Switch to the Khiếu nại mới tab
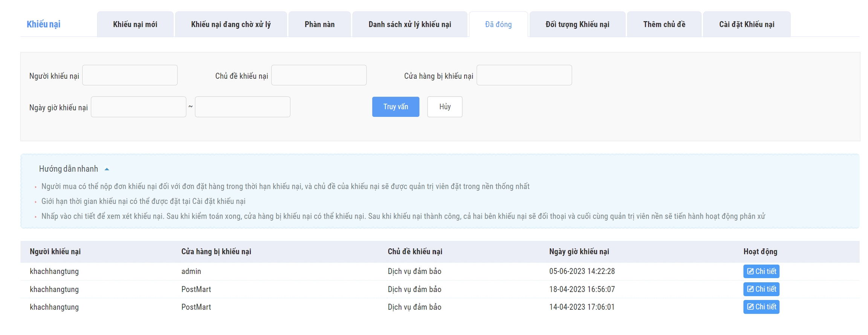The height and width of the screenshot is (335, 868). (x=135, y=24)
